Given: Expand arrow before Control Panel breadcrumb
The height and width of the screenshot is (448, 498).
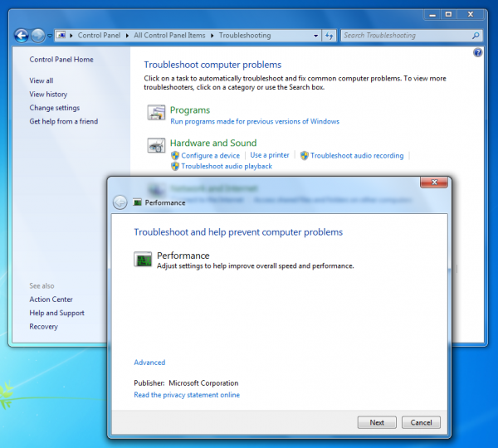Looking at the screenshot, I should click(x=71, y=36).
